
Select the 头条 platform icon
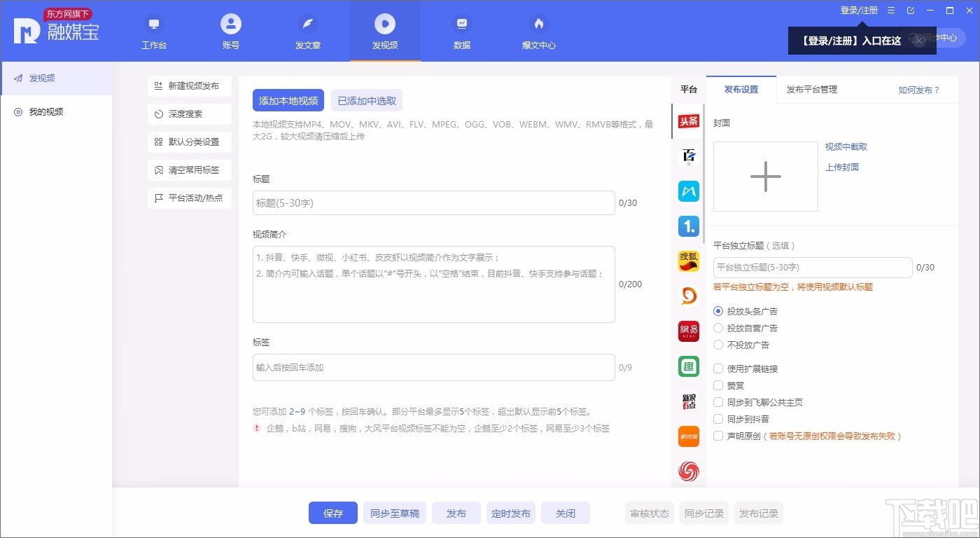click(688, 121)
